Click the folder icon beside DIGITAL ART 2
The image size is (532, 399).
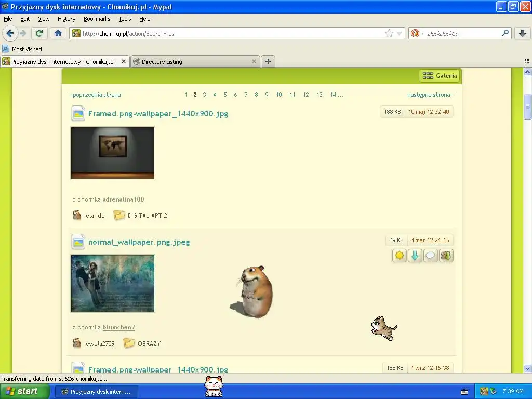pos(119,215)
